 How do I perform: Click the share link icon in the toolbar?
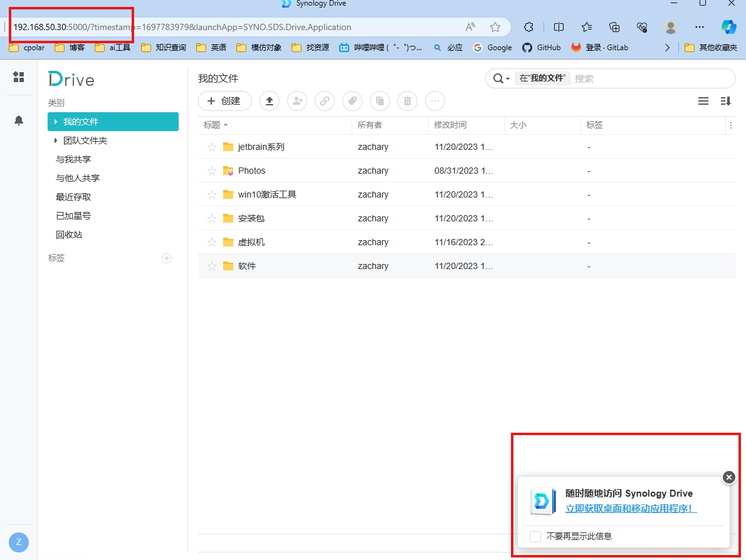(x=325, y=101)
